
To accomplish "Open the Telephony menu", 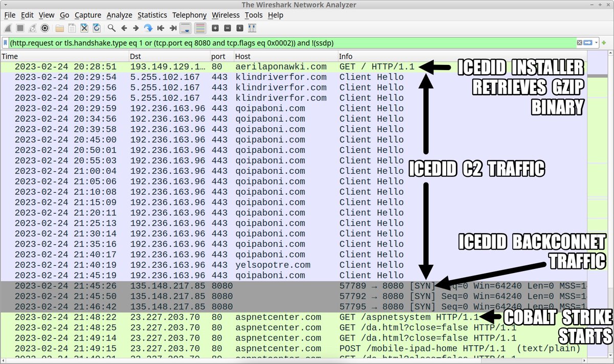I will click(189, 15).
